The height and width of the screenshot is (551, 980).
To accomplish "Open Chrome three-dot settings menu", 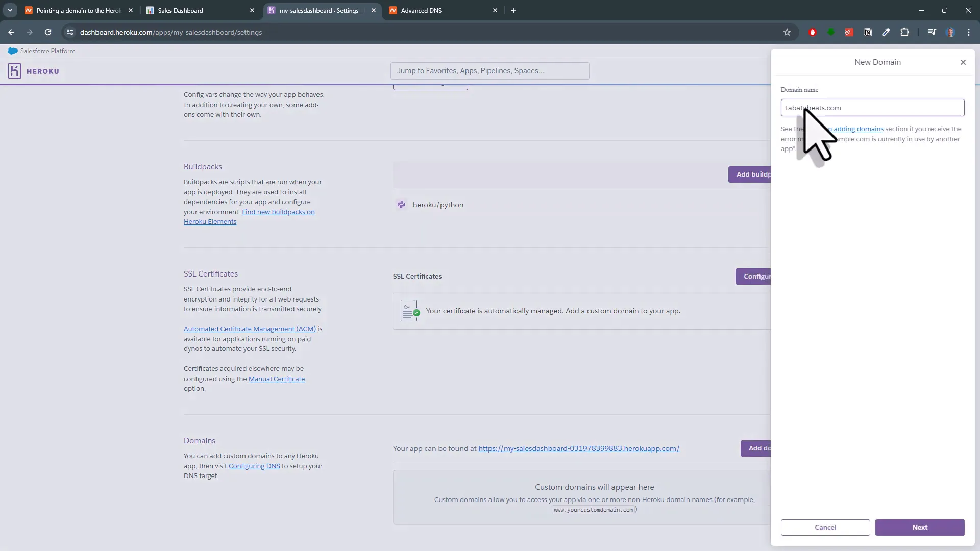I will 969,32.
